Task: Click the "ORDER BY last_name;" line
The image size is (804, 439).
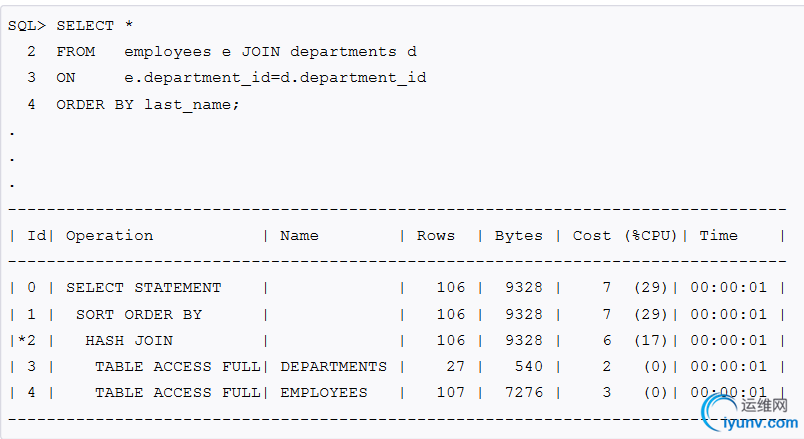Action: point(148,104)
